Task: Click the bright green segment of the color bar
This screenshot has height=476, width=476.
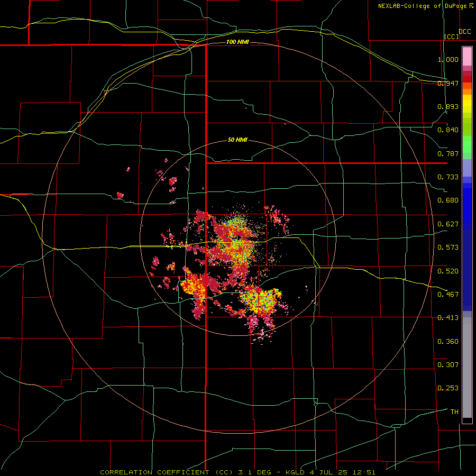Action: coord(467,144)
